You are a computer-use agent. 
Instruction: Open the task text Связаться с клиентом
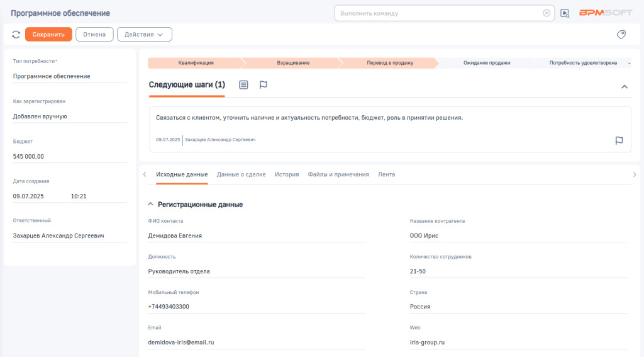pos(309,118)
